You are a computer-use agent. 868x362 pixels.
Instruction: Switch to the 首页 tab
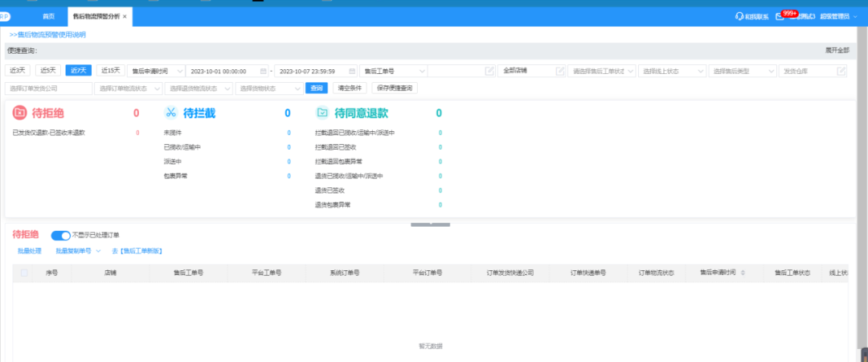(x=49, y=17)
